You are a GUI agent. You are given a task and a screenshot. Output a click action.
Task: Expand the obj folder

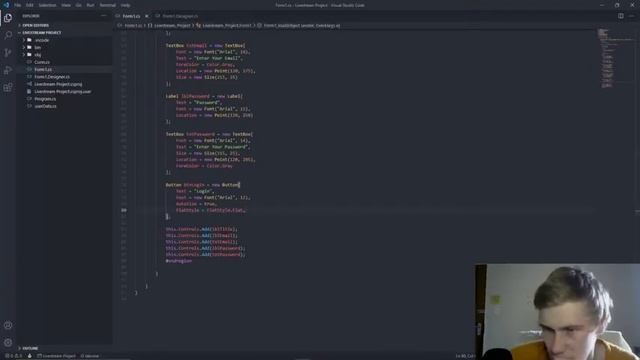click(x=38, y=55)
